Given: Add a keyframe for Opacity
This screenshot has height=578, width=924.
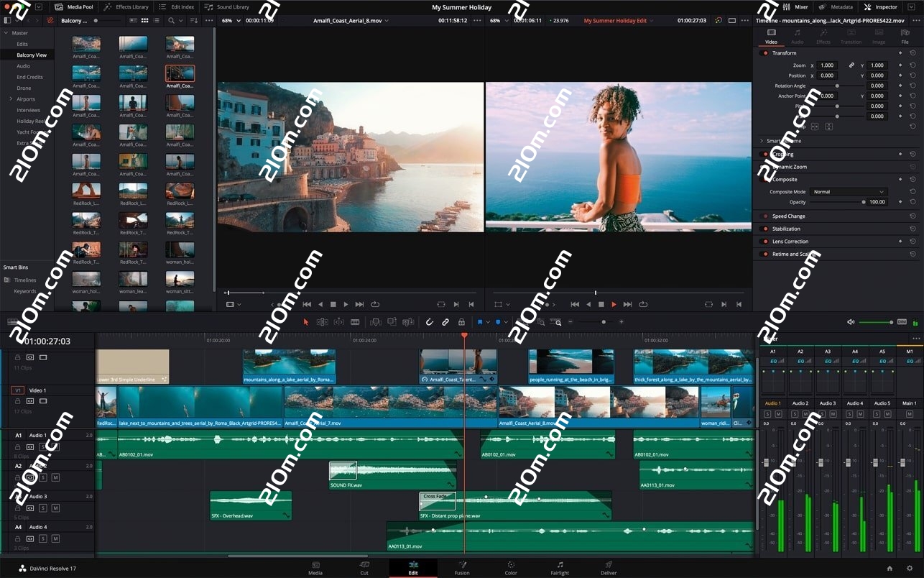Looking at the screenshot, I should (x=900, y=202).
